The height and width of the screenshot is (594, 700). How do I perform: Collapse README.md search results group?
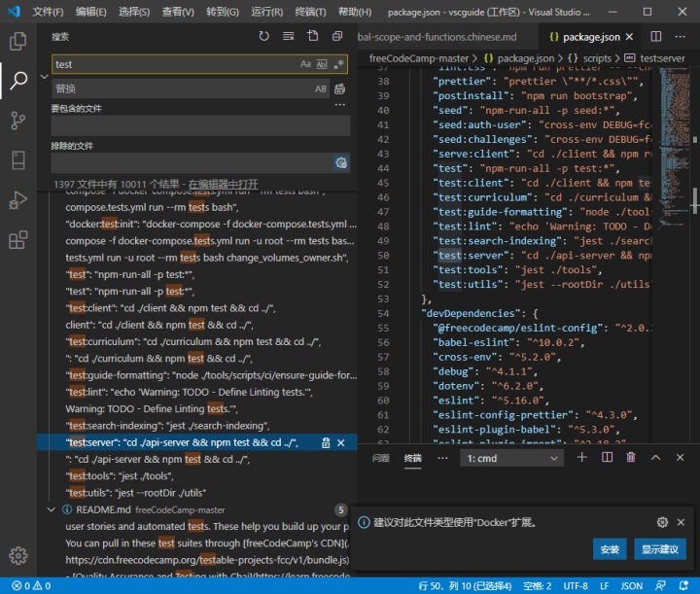[52, 509]
